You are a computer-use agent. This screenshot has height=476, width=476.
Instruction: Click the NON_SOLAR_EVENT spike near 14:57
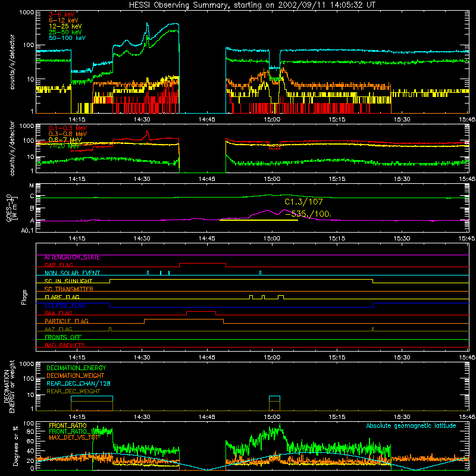point(260,273)
